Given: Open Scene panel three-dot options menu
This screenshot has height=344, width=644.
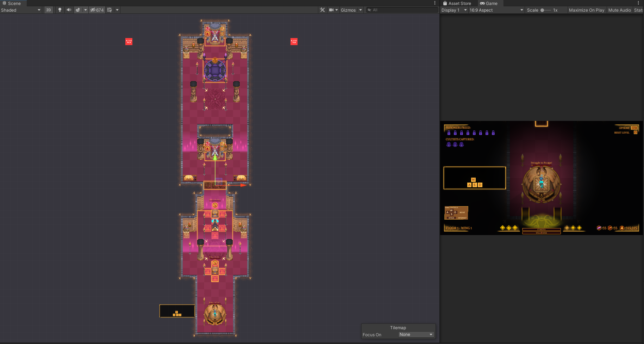Looking at the screenshot, I should pyautogui.click(x=435, y=3).
